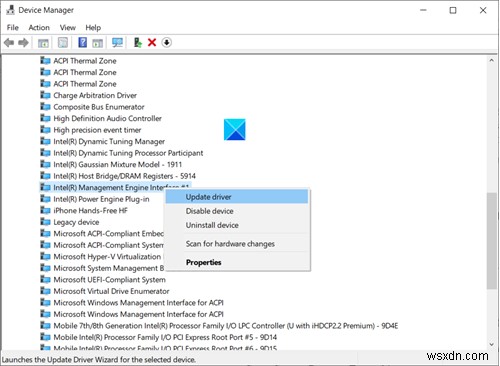The height and width of the screenshot is (366, 500).
Task: Click the Properties sheet toolbar icon
Action: 63,42
